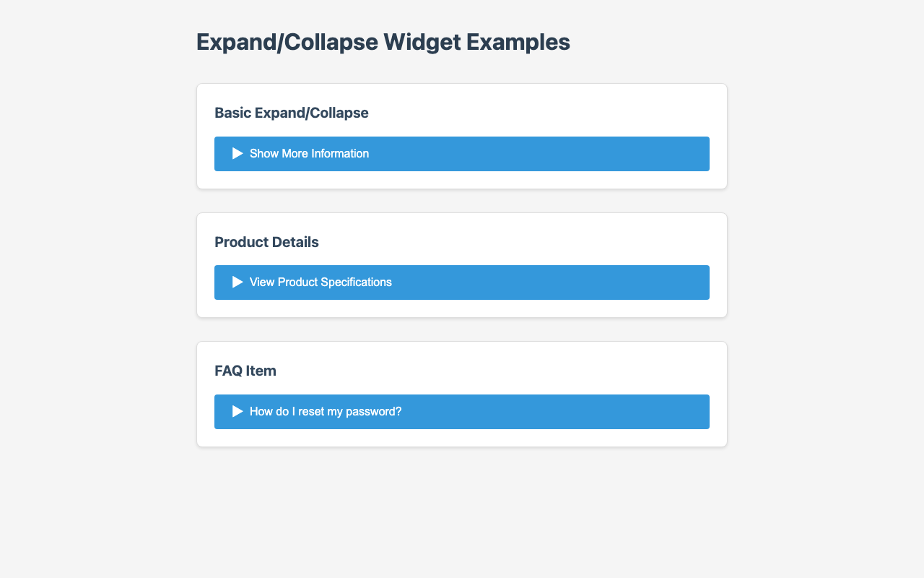Expand the View Product Specifications panel
This screenshot has height=578, width=924.
click(462, 282)
